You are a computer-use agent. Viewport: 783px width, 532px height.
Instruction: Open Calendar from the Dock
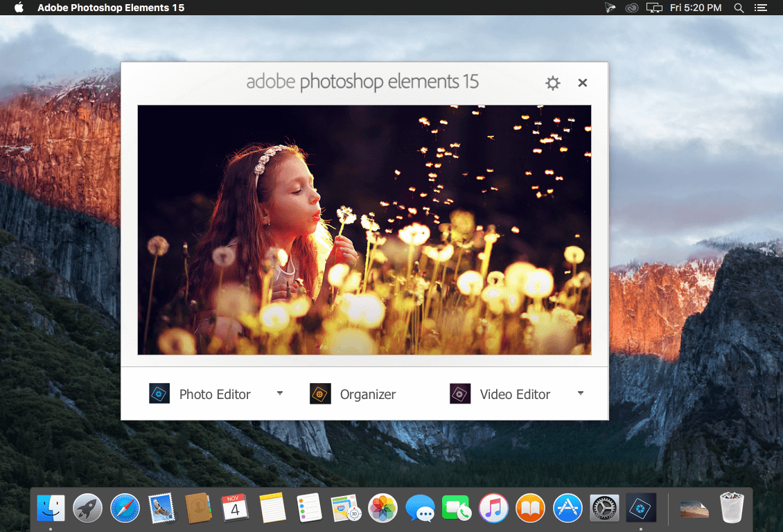pos(235,508)
